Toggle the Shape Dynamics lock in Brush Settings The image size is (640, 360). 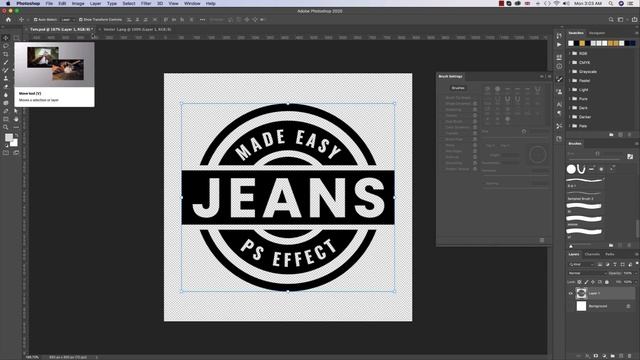(475, 104)
